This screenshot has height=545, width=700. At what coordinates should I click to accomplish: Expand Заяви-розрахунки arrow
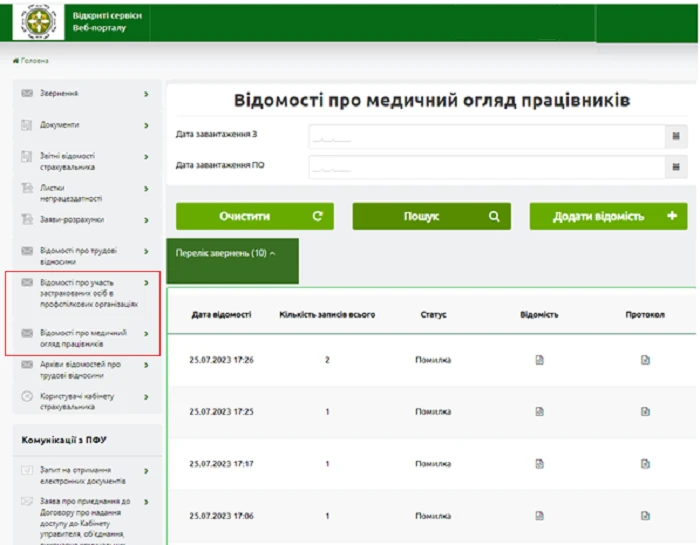point(146,220)
